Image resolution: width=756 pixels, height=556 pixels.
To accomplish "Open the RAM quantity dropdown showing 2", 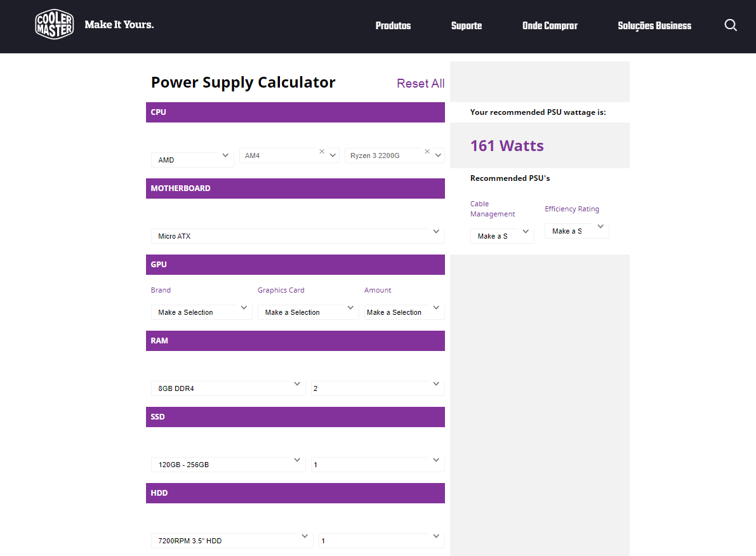I will pyautogui.click(x=378, y=388).
